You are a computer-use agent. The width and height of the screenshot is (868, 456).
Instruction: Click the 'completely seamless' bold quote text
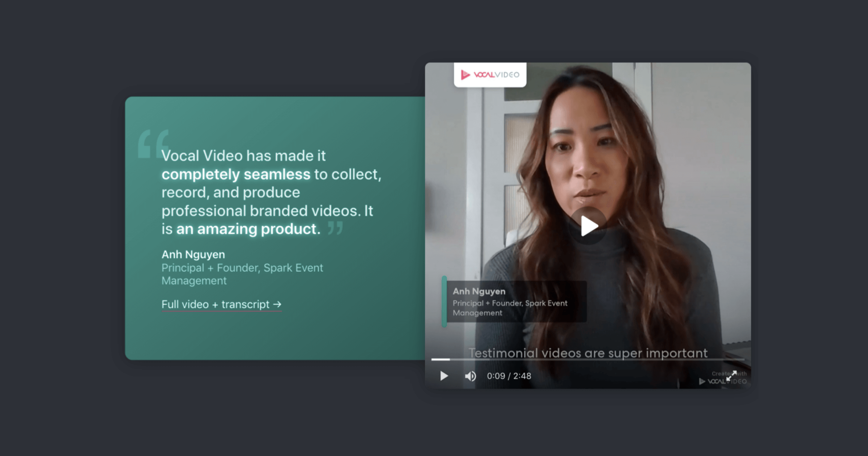click(236, 174)
